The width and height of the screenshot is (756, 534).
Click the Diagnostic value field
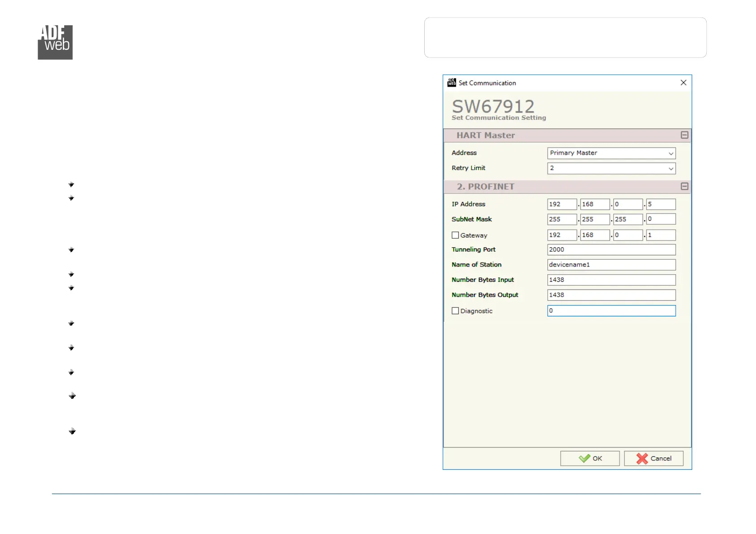pyautogui.click(x=611, y=311)
